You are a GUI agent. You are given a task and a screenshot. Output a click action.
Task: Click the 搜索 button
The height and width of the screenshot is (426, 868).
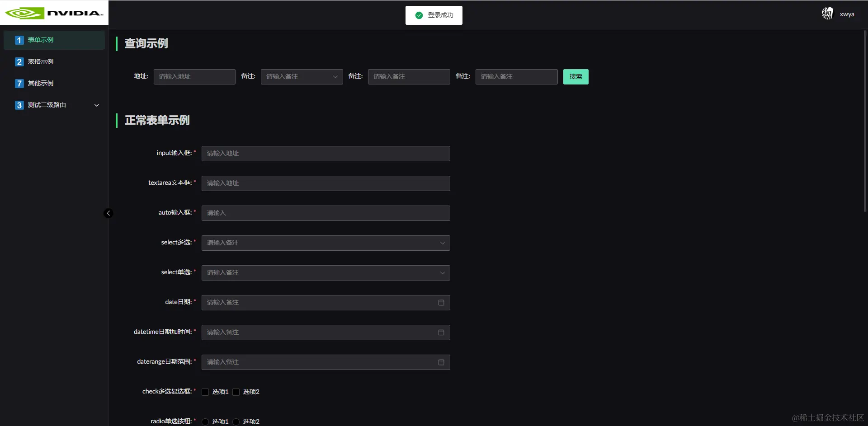(x=576, y=77)
